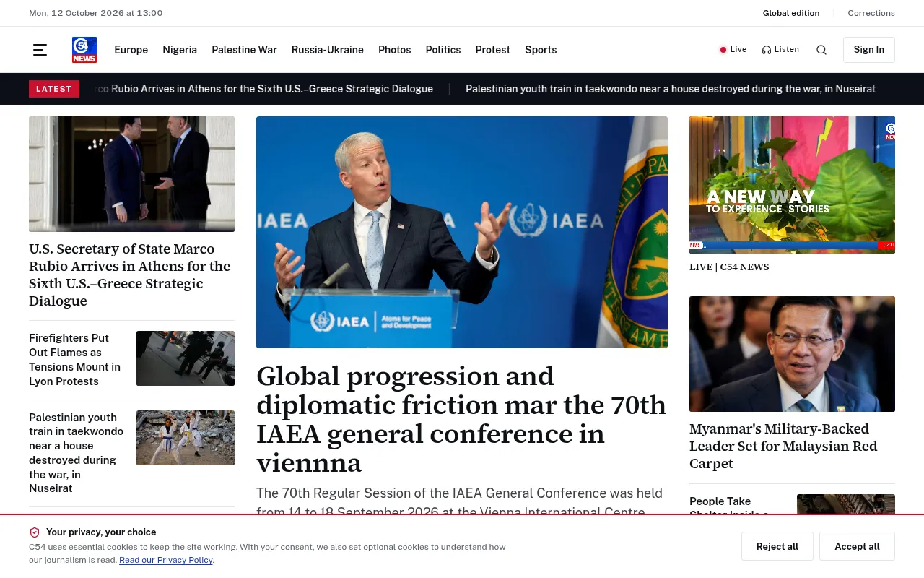The height and width of the screenshot is (578, 924).
Task: Open the Lyon protests thumbnail
Action: click(x=186, y=358)
